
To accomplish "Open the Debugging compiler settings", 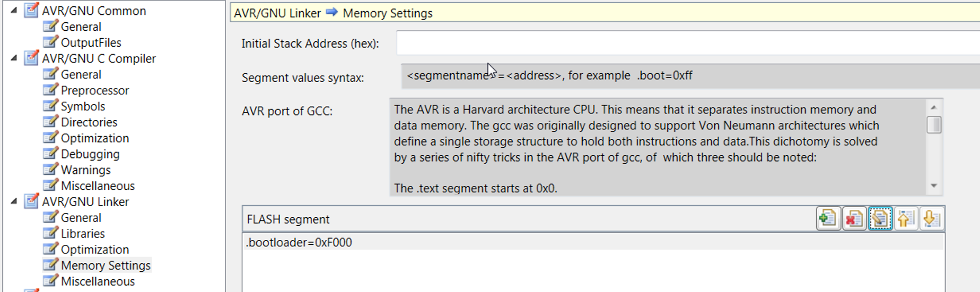I will pyautogui.click(x=90, y=154).
